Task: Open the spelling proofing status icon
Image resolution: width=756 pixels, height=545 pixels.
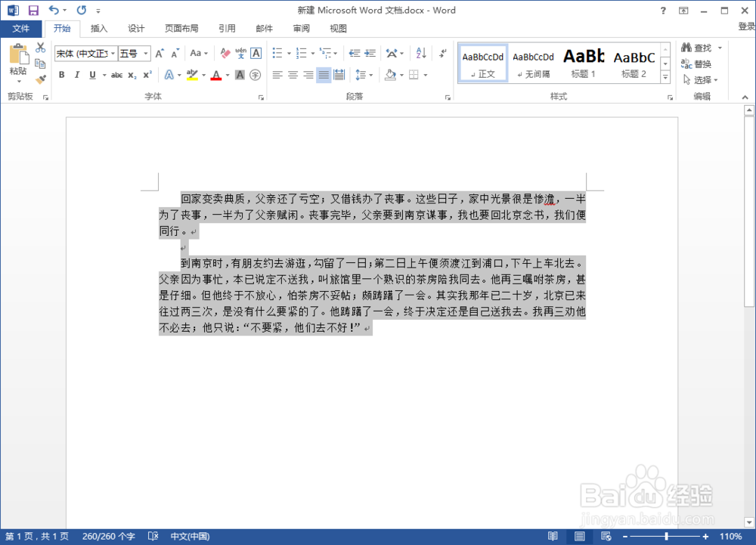Action: click(153, 537)
